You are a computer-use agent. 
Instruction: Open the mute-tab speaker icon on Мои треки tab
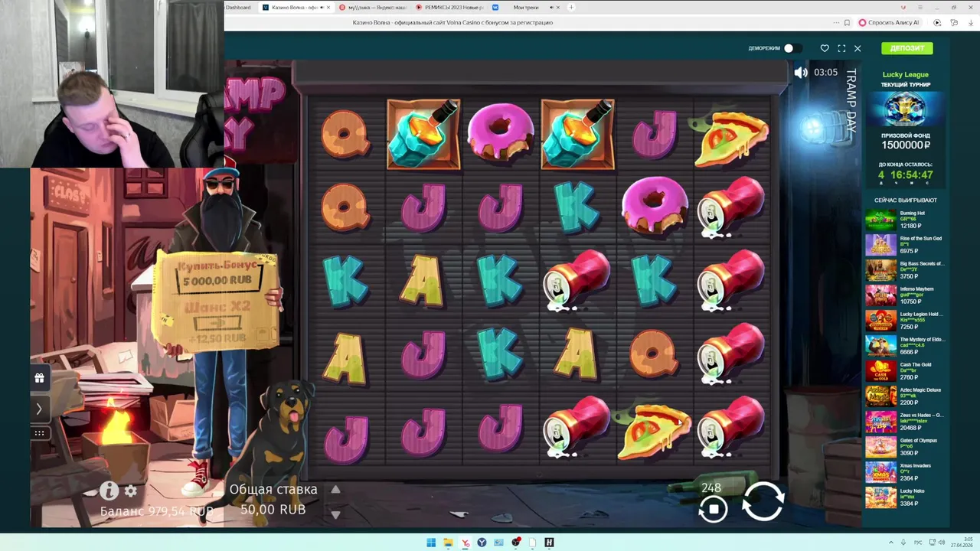551,7
